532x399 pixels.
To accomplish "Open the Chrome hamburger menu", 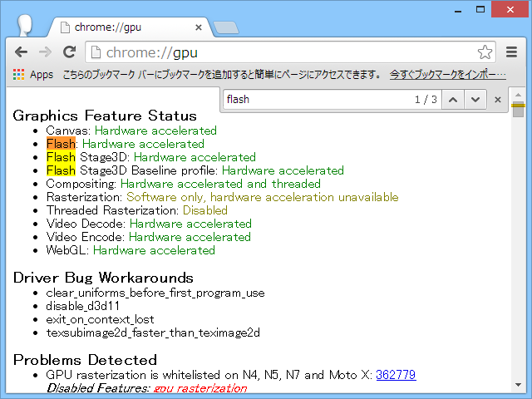I will (x=511, y=52).
